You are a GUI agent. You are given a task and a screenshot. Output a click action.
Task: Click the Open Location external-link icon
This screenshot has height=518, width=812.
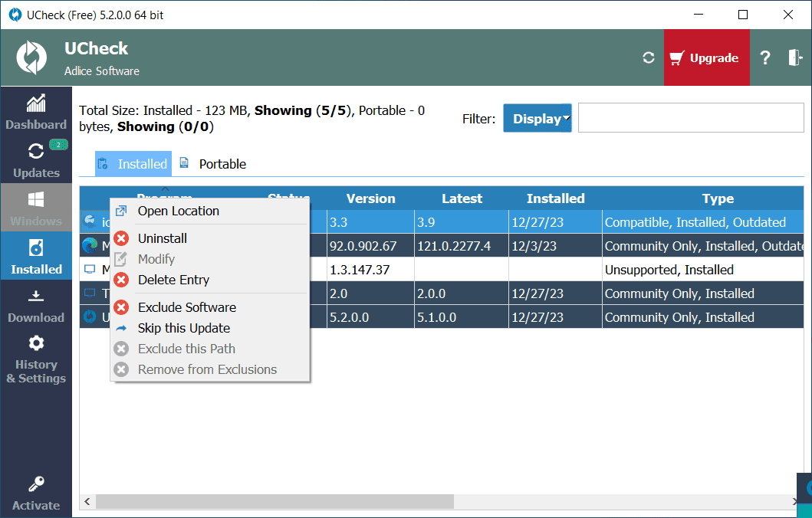pyautogui.click(x=121, y=211)
